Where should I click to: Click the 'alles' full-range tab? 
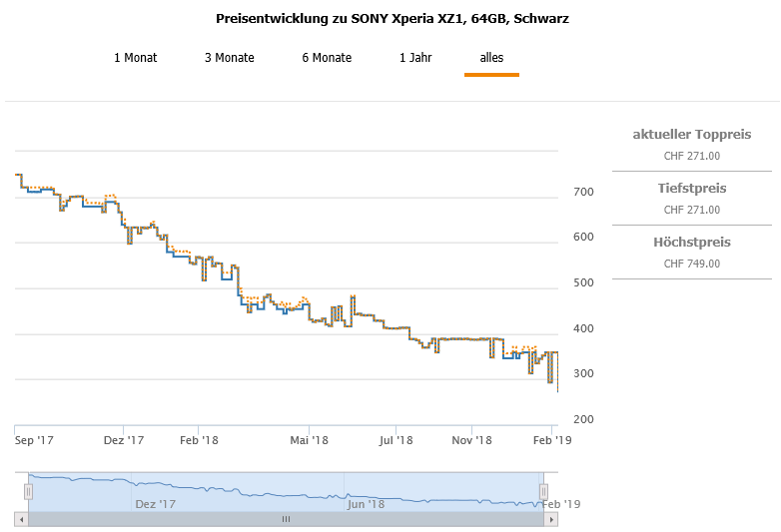click(491, 58)
